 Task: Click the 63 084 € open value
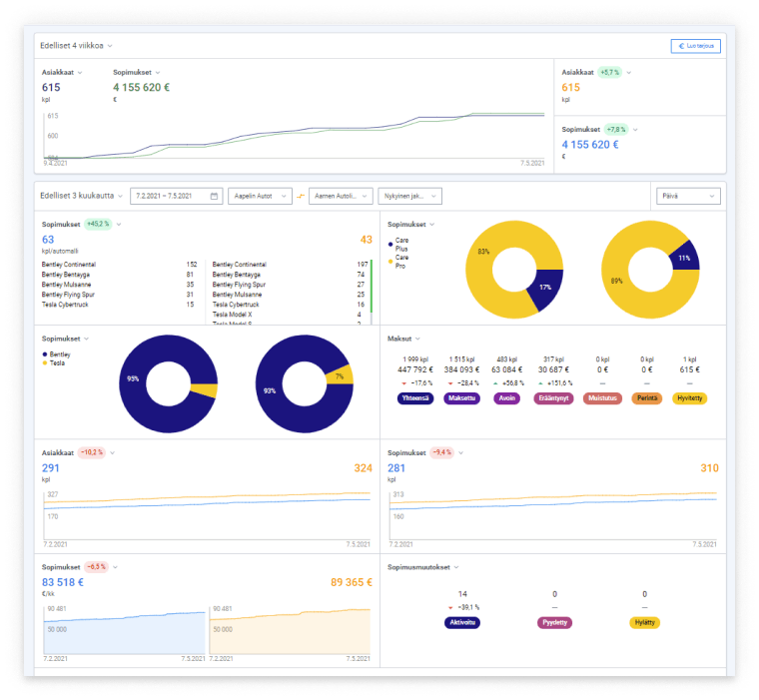[x=506, y=369]
